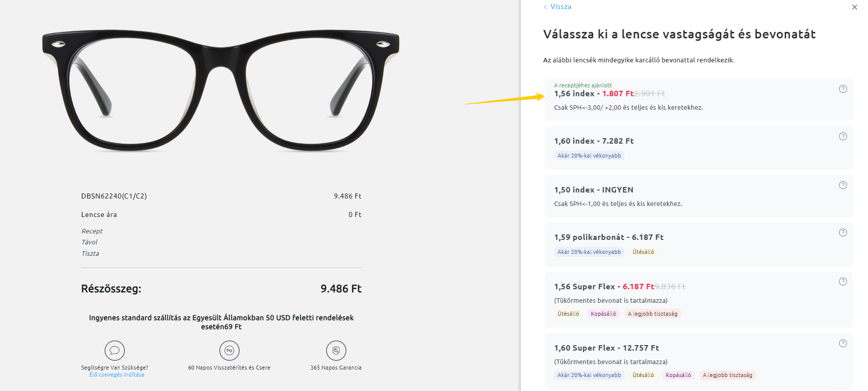Choose the 1,60 index 7.282 Ft option
This screenshot has height=391, width=868.
[698, 148]
